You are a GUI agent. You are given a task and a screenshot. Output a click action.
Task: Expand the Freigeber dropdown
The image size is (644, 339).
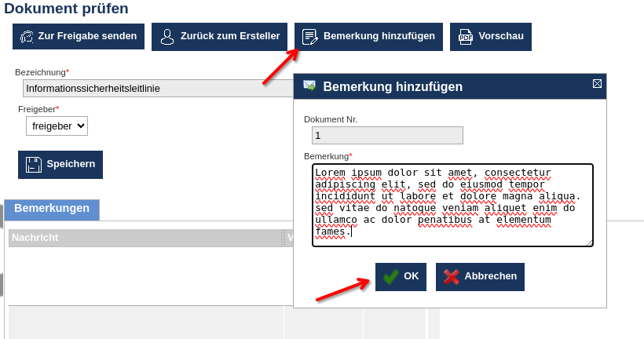click(57, 126)
